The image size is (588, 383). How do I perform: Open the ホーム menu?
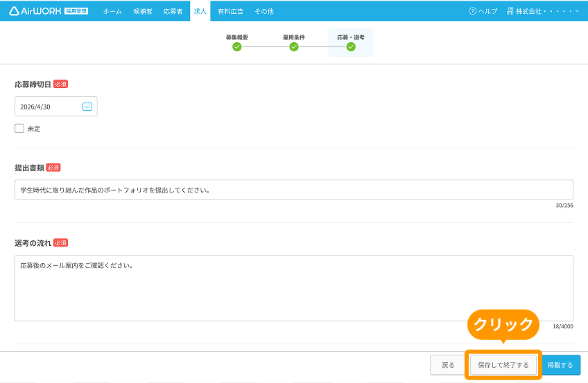point(112,11)
